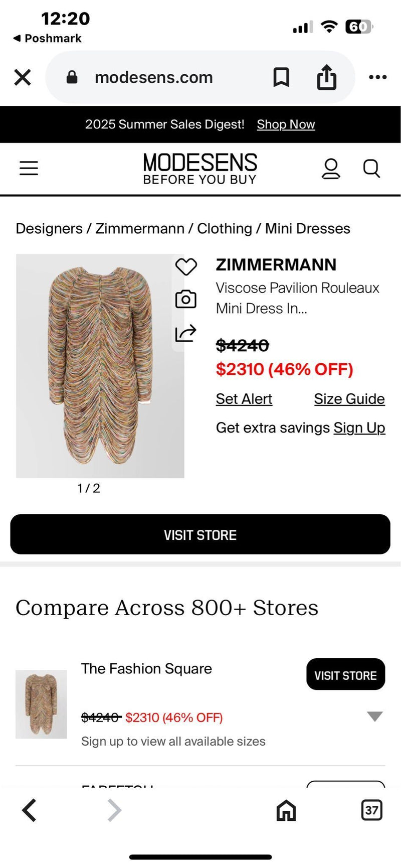Bookmark the modesens.com page
The image size is (401, 868).
(281, 77)
